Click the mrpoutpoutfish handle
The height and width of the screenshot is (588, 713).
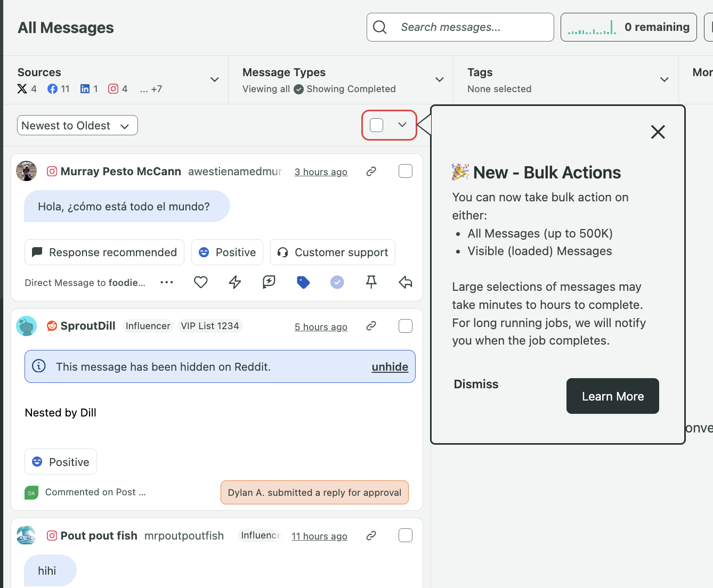click(184, 535)
